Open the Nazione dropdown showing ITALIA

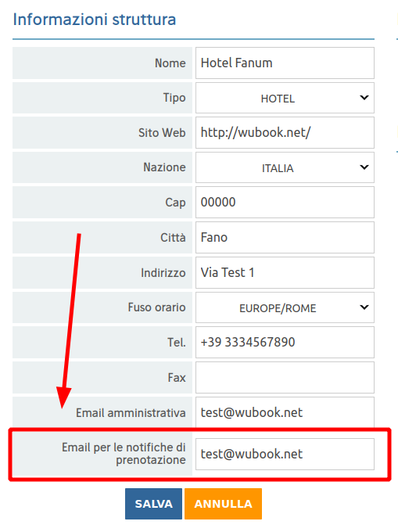click(x=285, y=167)
